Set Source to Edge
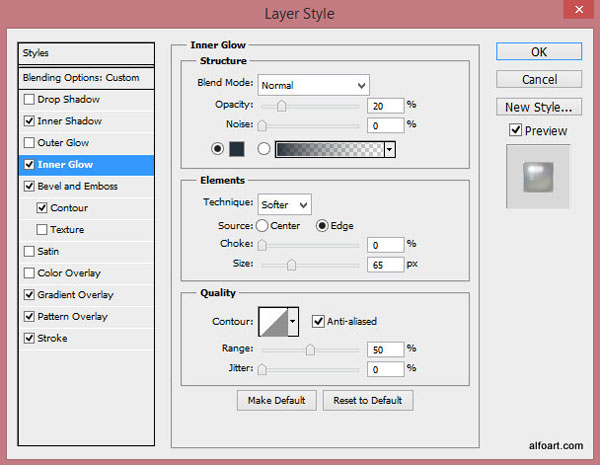The image size is (600, 465). (x=322, y=225)
